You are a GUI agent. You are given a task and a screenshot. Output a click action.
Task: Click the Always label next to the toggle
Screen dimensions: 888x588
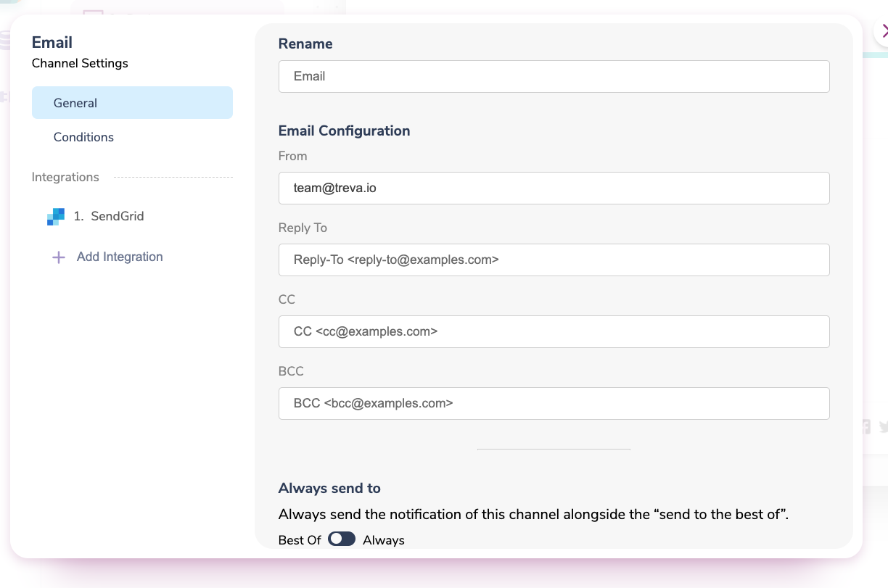[383, 539]
